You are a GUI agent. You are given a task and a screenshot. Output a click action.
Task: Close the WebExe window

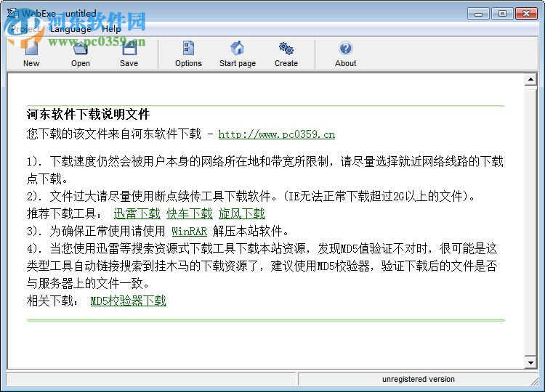click(x=526, y=14)
